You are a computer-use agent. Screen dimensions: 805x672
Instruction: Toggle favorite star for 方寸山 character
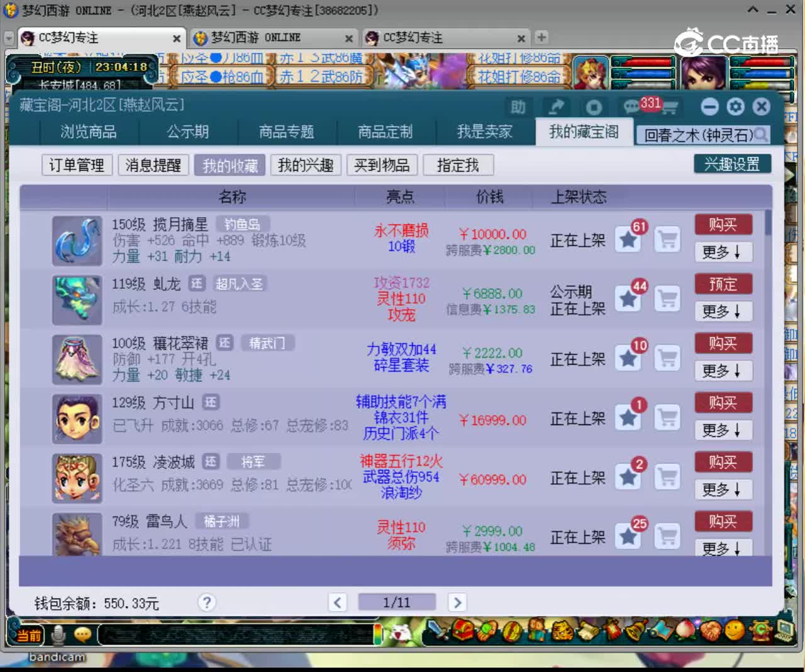[x=628, y=417]
